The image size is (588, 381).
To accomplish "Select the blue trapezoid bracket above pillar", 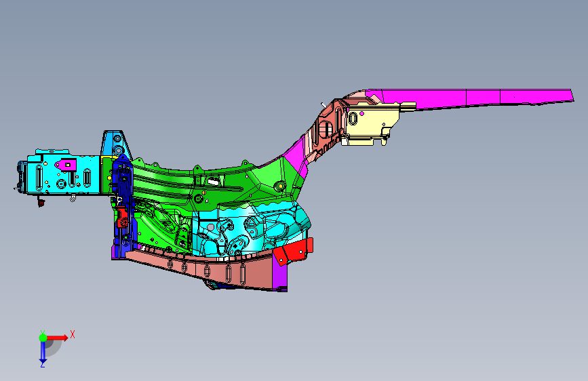I will tap(117, 144).
